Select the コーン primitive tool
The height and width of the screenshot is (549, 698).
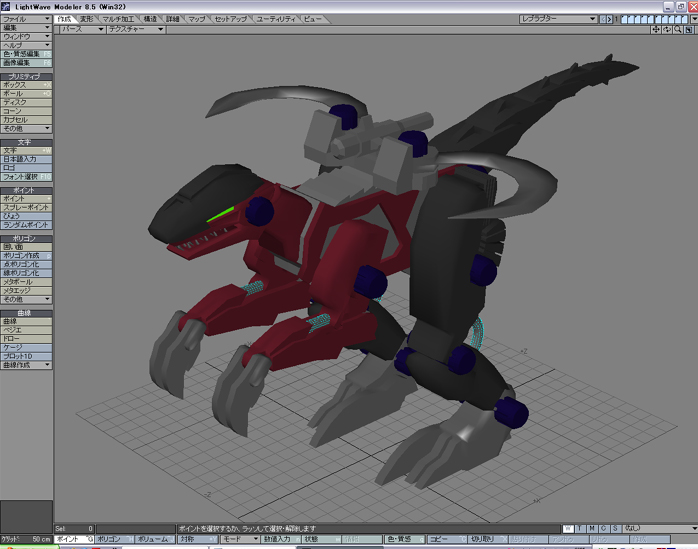26,111
